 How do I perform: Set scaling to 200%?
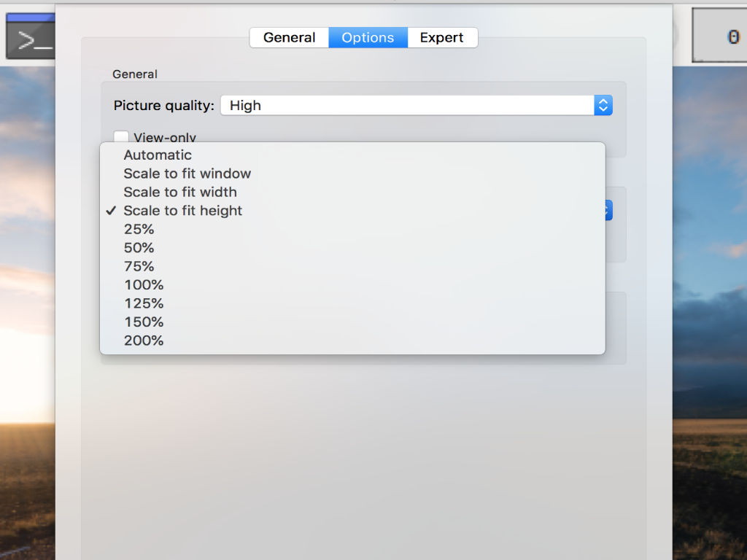tap(352, 341)
